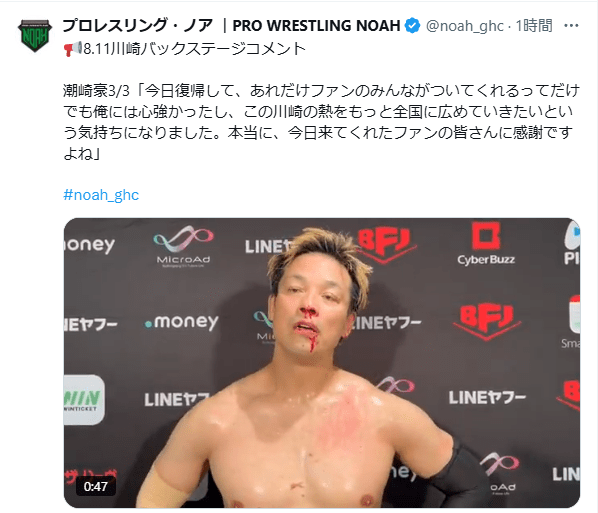This screenshot has height=513, width=598.
Task: Click the WINTICKET logo in the video
Action: (x=84, y=400)
